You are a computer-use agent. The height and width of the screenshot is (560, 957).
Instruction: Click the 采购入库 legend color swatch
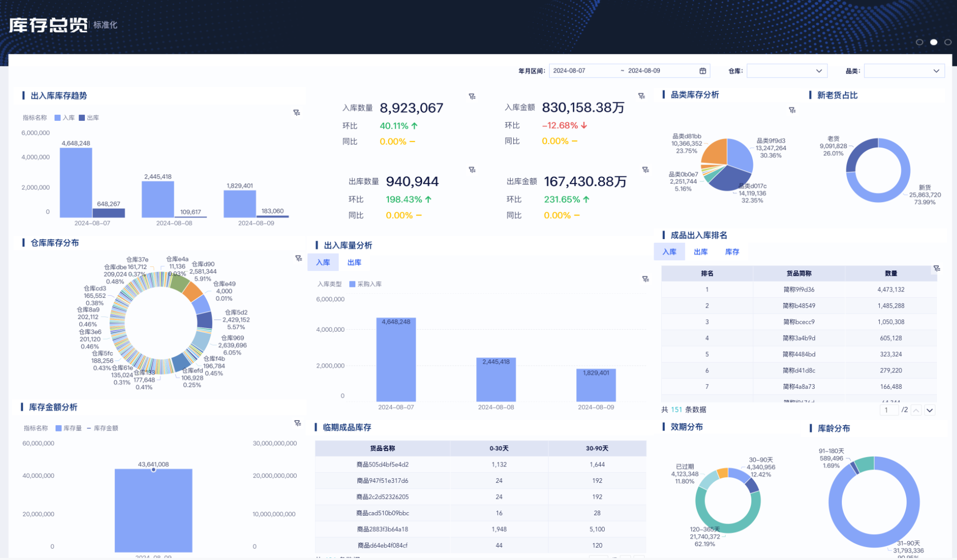click(x=352, y=284)
